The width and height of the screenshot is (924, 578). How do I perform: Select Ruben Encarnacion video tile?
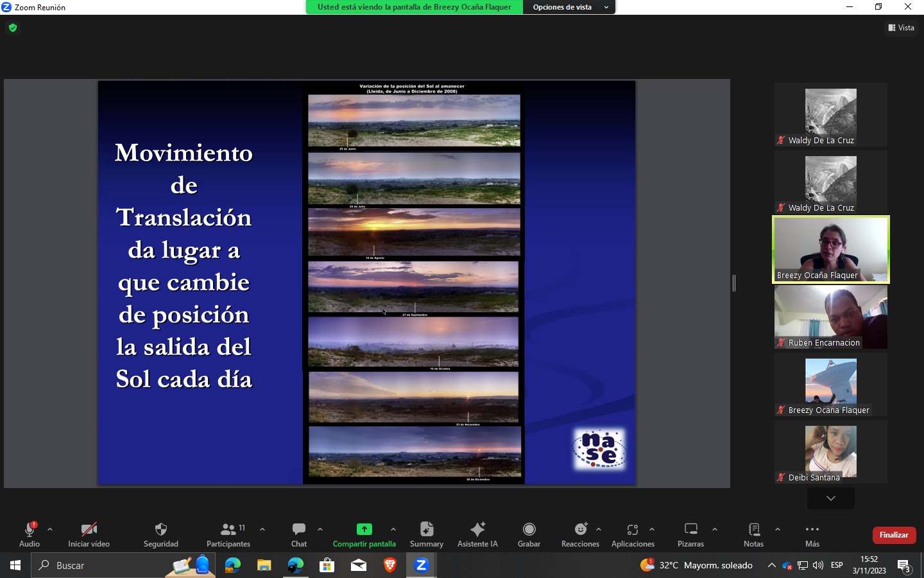point(831,317)
